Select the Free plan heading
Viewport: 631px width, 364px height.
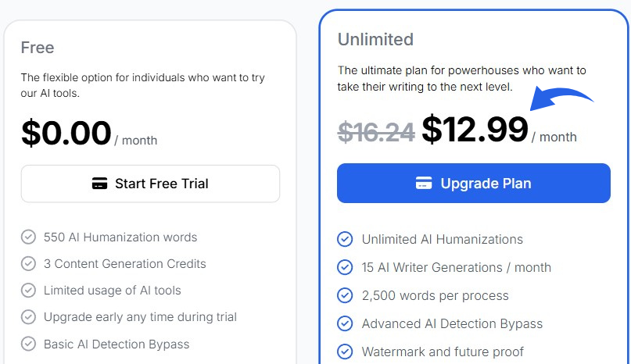point(38,48)
